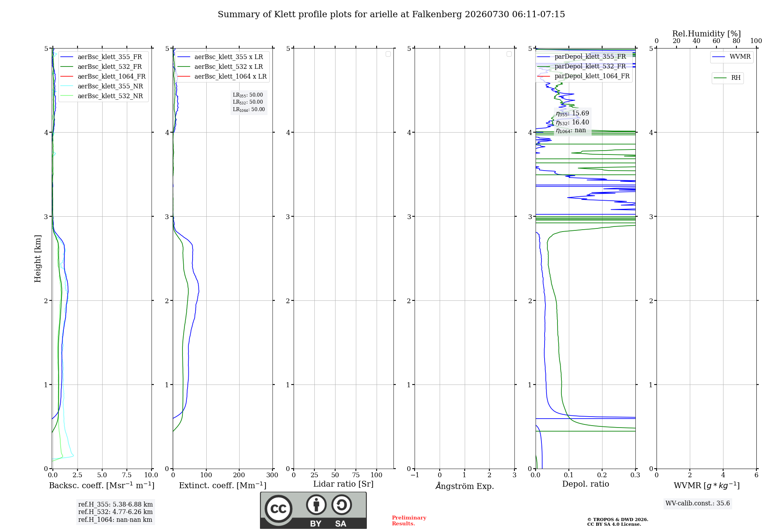This screenshot has width=783, height=532.
Task: Click the 0.2 tick on Depol. ratio axis
Action: pos(602,475)
